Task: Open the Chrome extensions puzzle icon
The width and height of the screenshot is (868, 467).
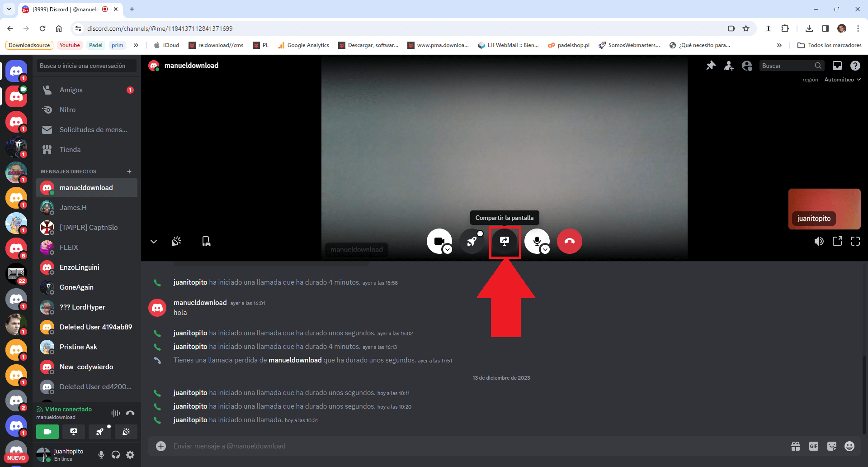Action: pyautogui.click(x=785, y=29)
